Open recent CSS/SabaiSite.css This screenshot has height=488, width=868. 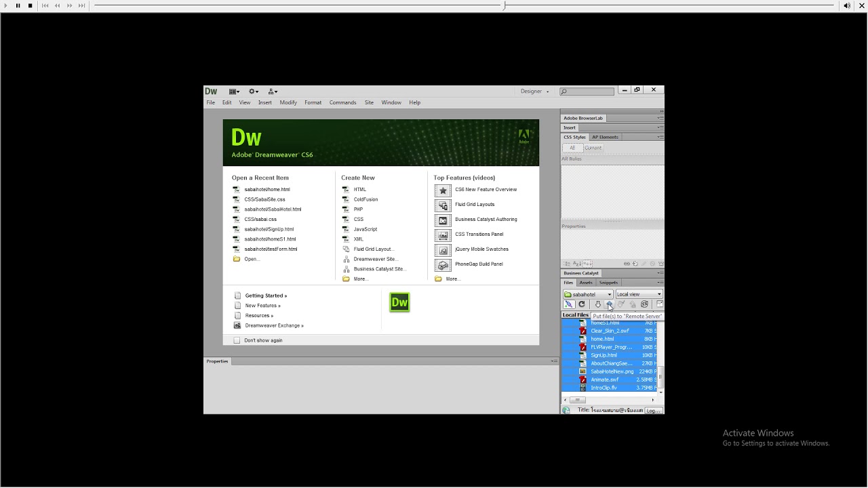tap(264, 199)
